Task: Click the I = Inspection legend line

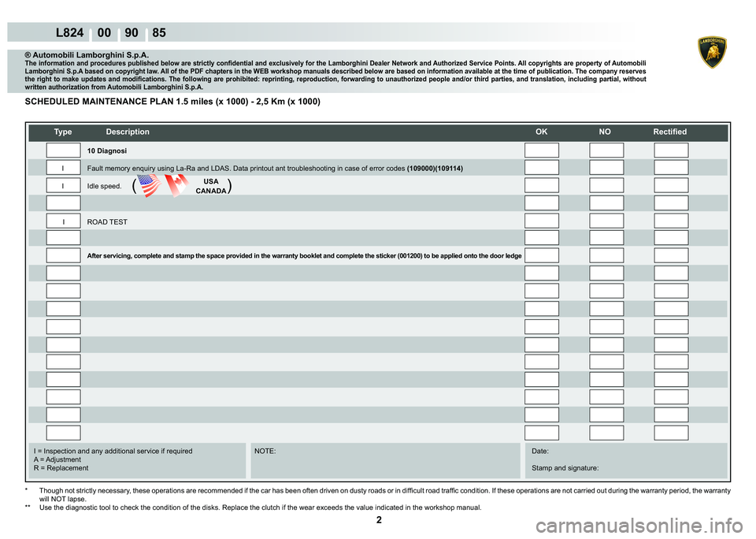Action: click(113, 452)
